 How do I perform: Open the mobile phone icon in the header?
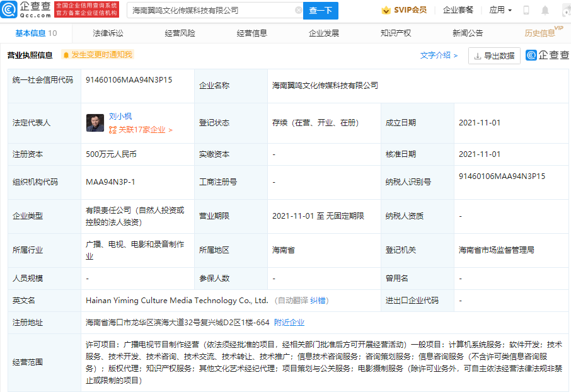526,11
